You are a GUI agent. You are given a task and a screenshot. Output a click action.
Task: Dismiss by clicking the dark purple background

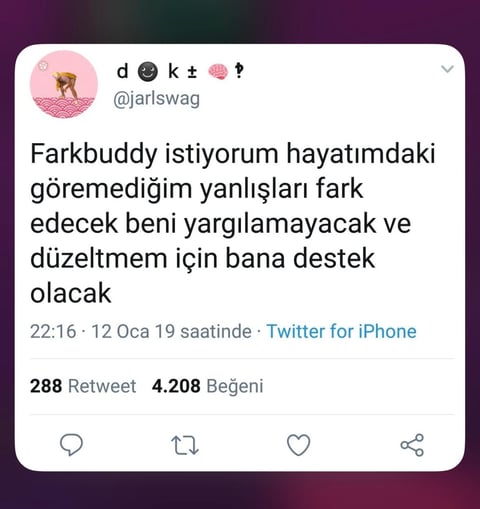coord(240,490)
